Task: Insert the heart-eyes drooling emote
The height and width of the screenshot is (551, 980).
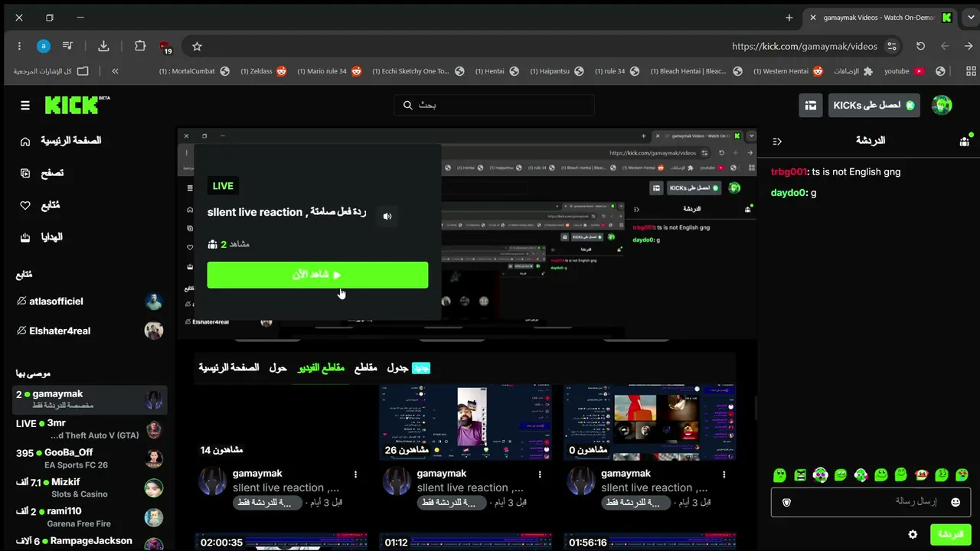Action: click(962, 475)
